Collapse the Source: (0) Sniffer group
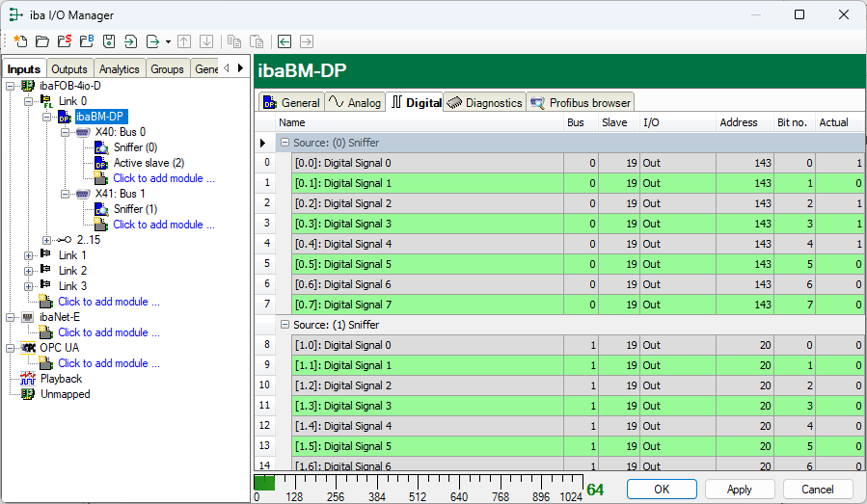The height and width of the screenshot is (504, 867). pyautogui.click(x=284, y=143)
